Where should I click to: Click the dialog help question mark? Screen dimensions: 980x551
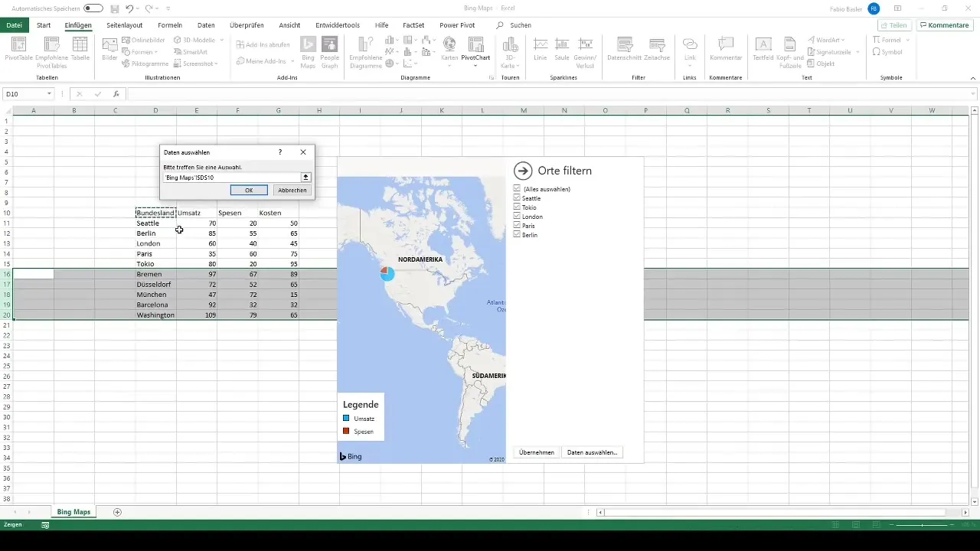280,152
